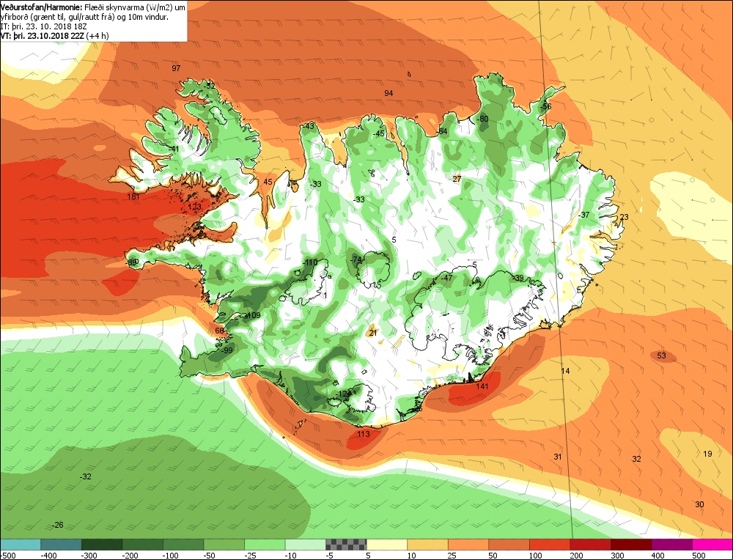Pick the magenta swatch above the 500 label
The image size is (733, 560).
tap(712, 545)
